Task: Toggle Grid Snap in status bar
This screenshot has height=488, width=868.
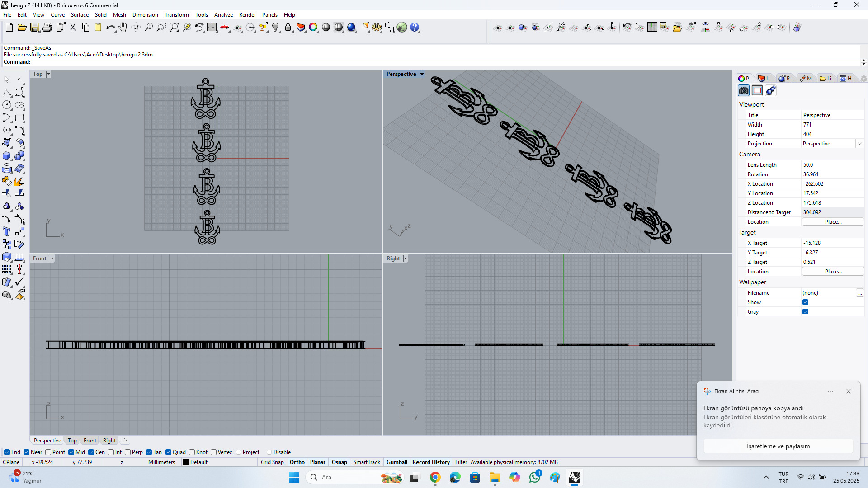Action: (x=272, y=462)
